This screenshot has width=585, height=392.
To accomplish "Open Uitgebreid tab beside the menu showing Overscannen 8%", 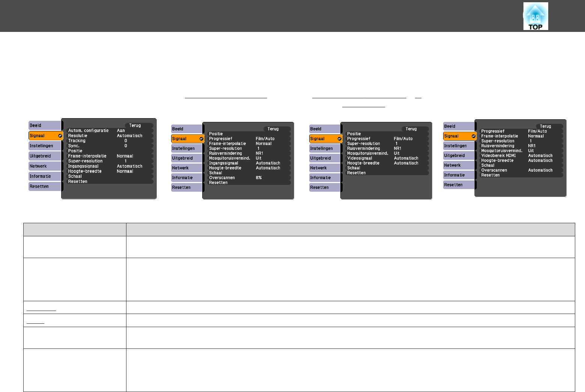I will [186, 158].
